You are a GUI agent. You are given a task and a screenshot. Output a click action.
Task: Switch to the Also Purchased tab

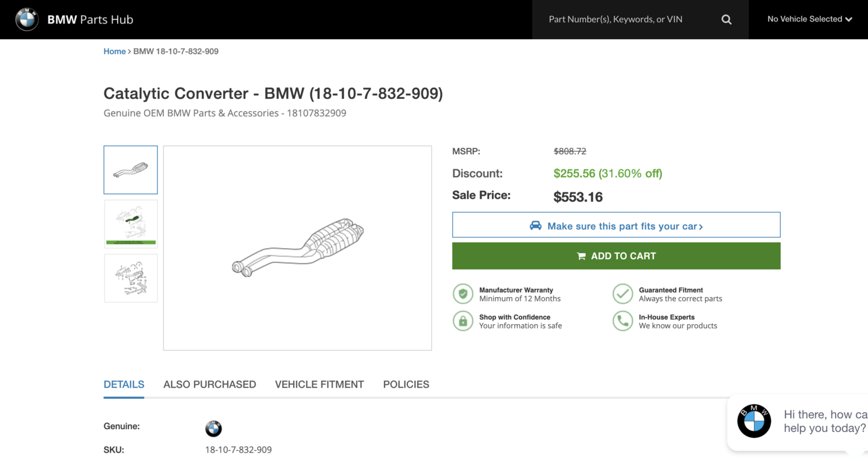(x=210, y=384)
